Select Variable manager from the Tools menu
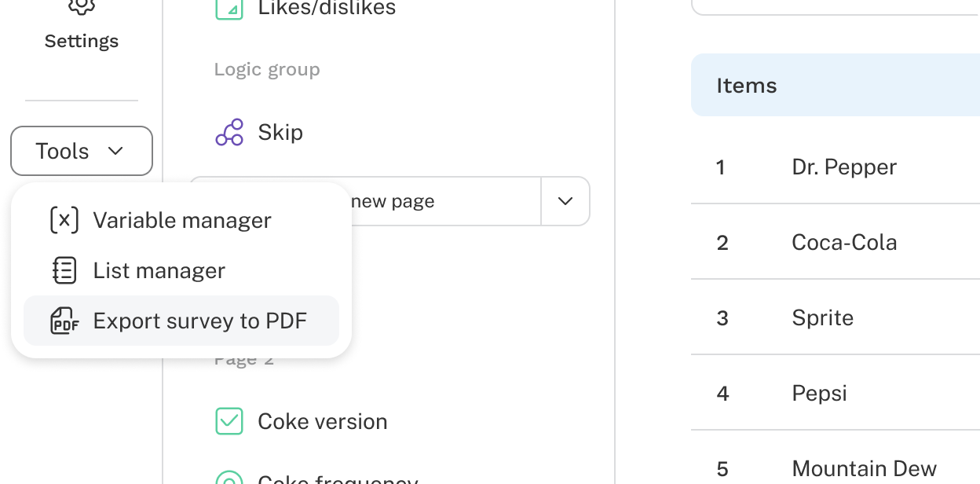This screenshot has width=980, height=484. pos(182,220)
